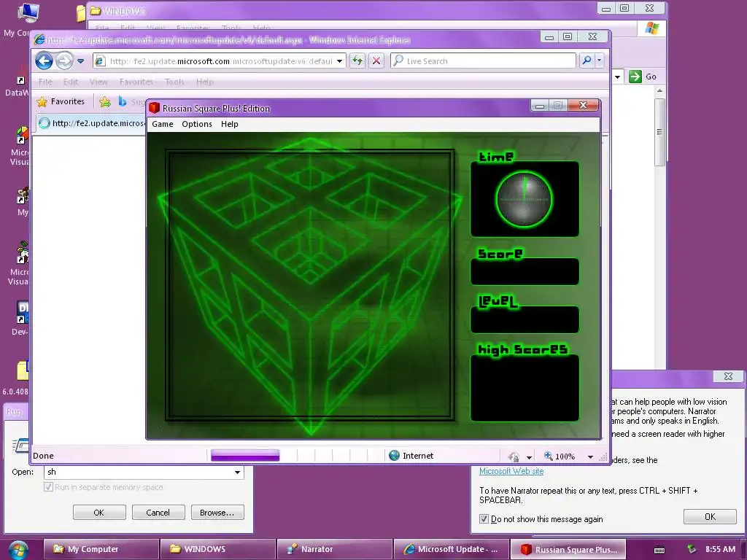Screen dimensions: 747x560
Task: Click the Go button in WINDOWS folder window
Action: pyautogui.click(x=643, y=76)
